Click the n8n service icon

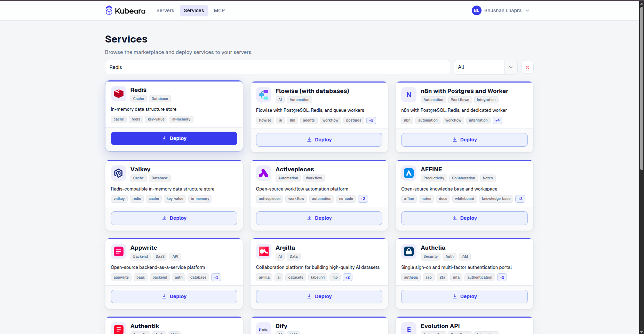(x=409, y=95)
